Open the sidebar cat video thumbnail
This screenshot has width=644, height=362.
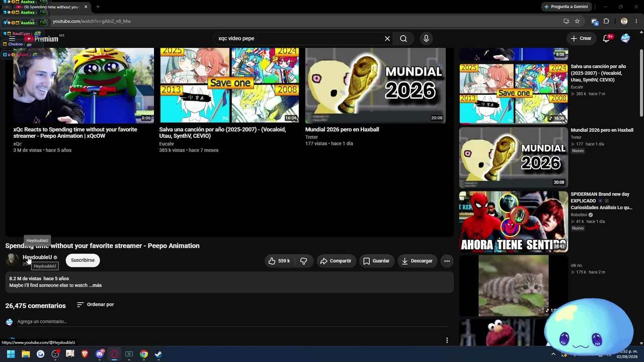(513, 286)
